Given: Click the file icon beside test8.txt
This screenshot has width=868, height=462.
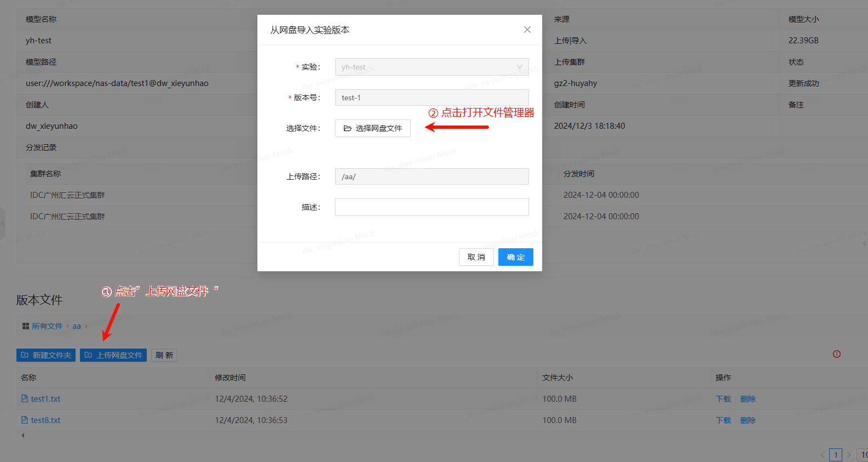Looking at the screenshot, I should pos(25,420).
